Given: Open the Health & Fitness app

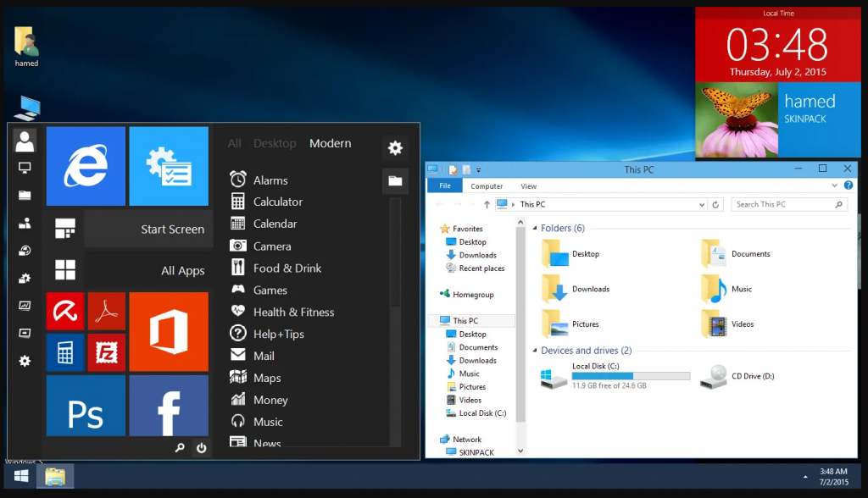Looking at the screenshot, I should 281,312.
